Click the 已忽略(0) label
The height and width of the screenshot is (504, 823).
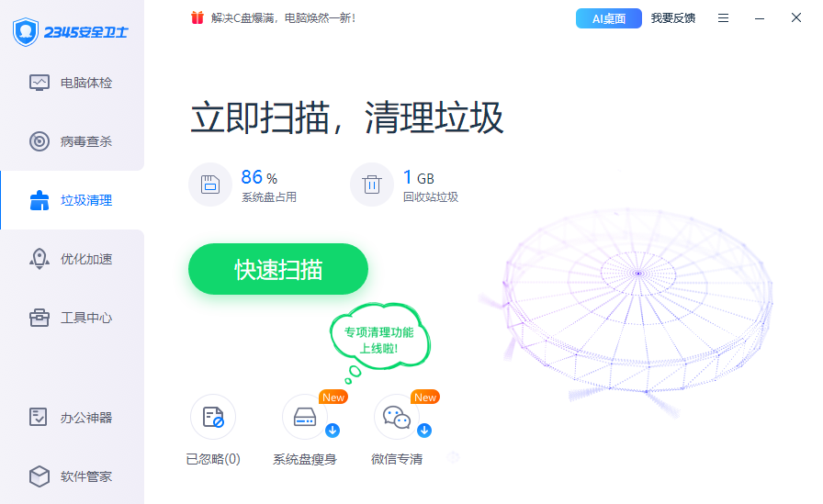[213, 459]
